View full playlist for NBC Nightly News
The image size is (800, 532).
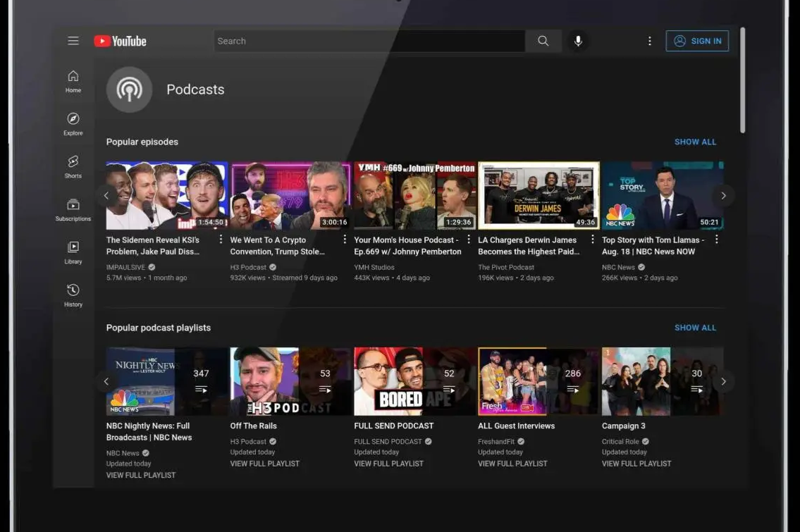click(141, 475)
